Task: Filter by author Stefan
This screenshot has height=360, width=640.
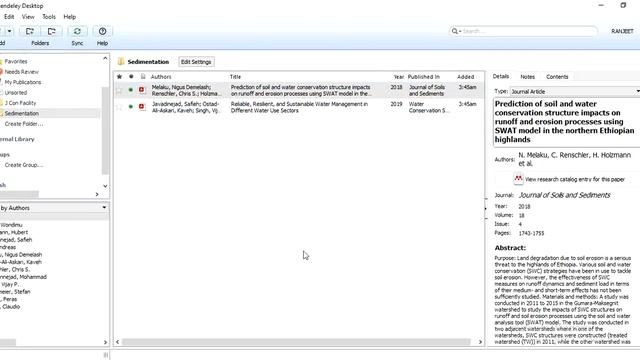Action: [x=15, y=291]
